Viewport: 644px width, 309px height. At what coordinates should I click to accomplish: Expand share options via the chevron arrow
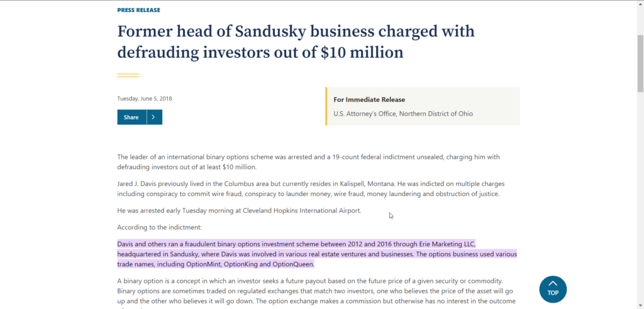[155, 117]
